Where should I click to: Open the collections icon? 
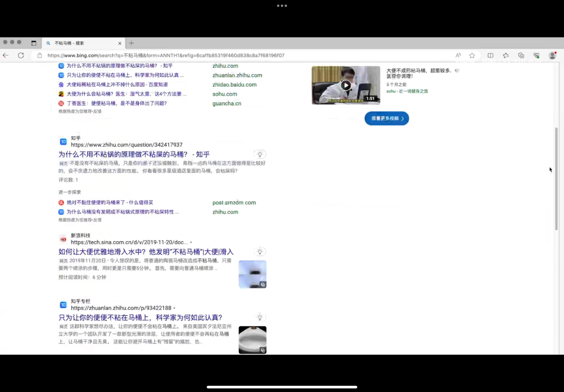coord(521,55)
